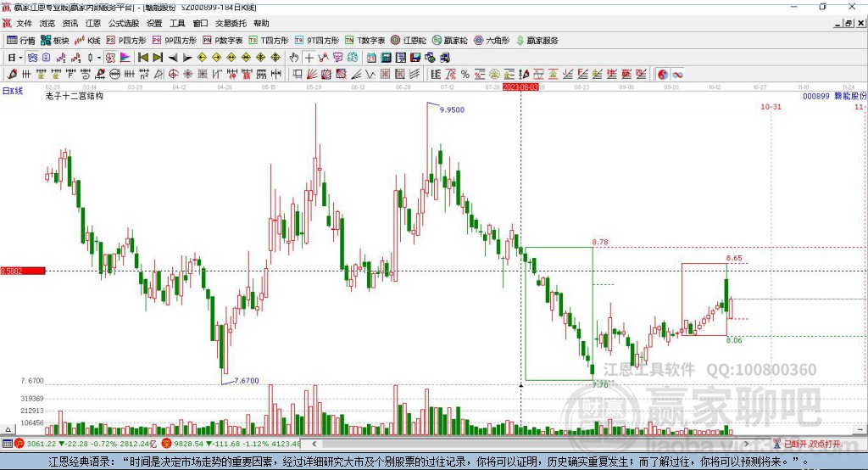The width and height of the screenshot is (868, 470).
Task: Step chart forward with black right arrow
Action: coord(187,58)
